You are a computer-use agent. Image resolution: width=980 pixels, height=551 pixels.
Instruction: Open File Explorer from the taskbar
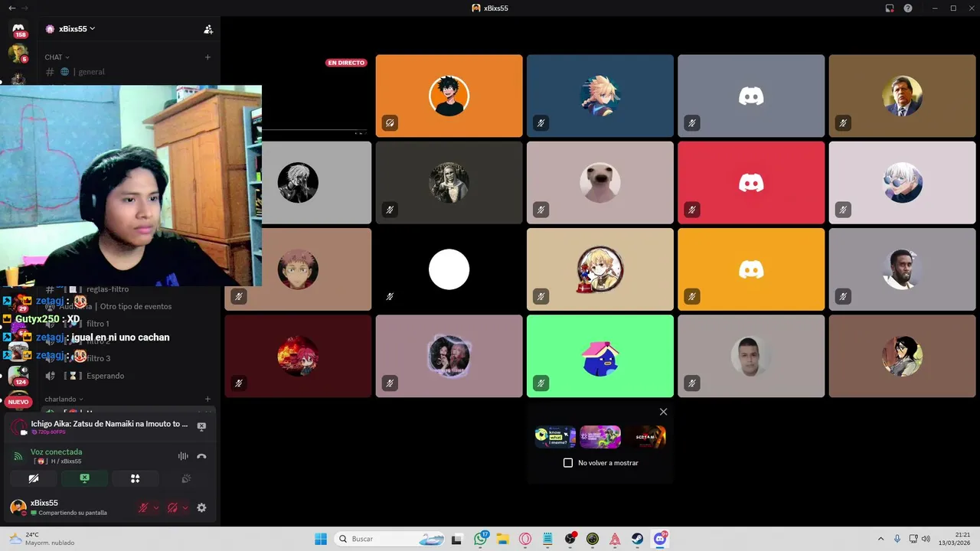click(503, 539)
